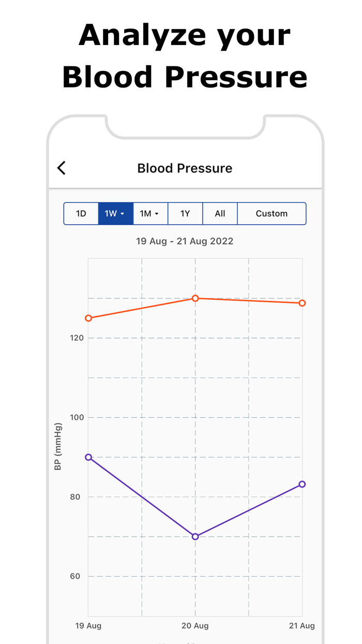Expand the Custom range selector
Image resolution: width=362 pixels, height=644 pixels.
(x=272, y=213)
